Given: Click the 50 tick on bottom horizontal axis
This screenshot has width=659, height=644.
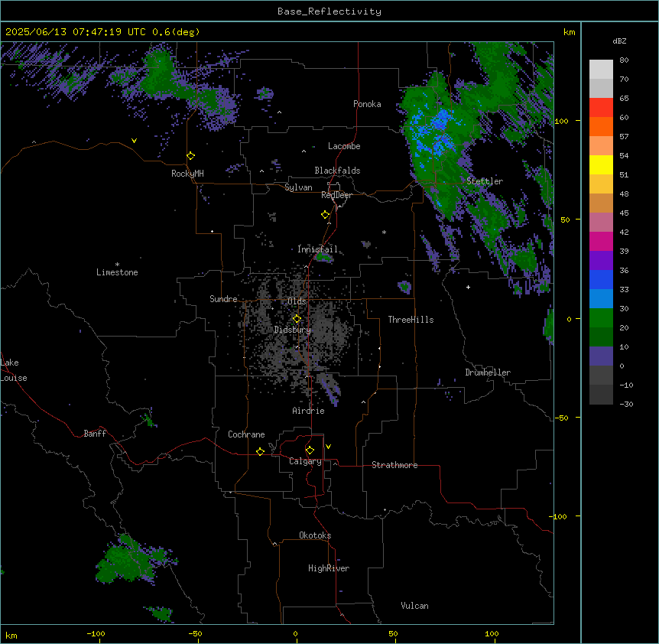Looking at the screenshot, I should pyautogui.click(x=393, y=633).
